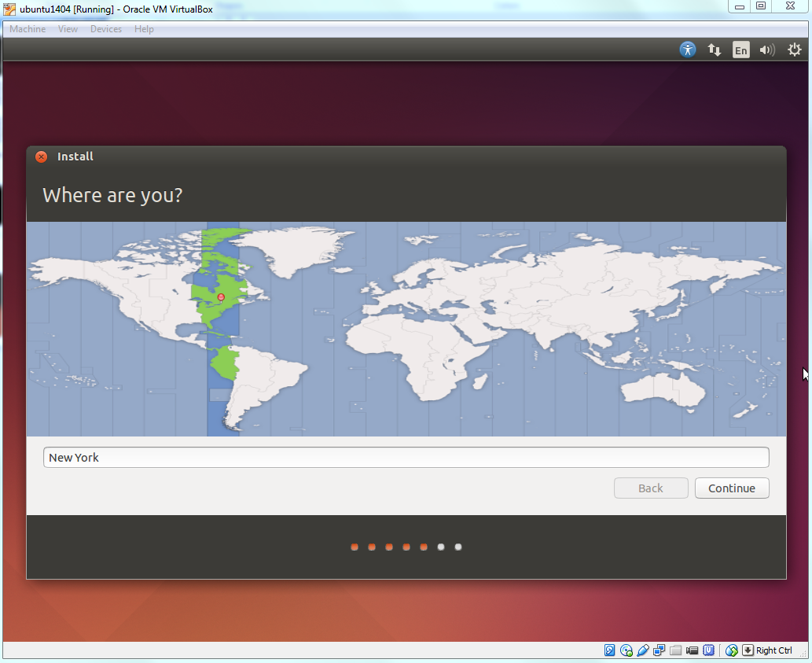Click the hard disk activity icon

[x=610, y=650]
